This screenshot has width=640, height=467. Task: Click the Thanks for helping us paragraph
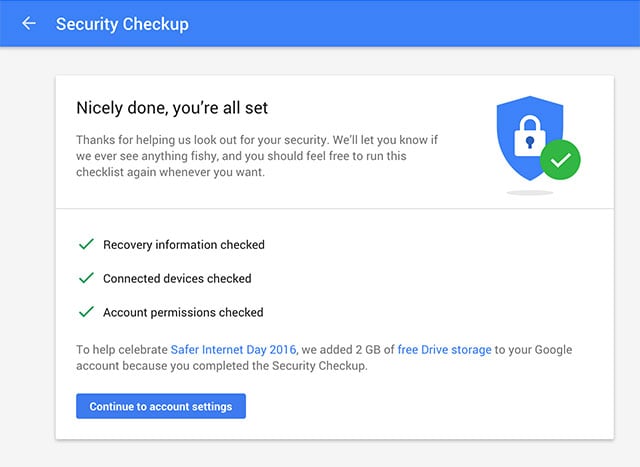257,156
